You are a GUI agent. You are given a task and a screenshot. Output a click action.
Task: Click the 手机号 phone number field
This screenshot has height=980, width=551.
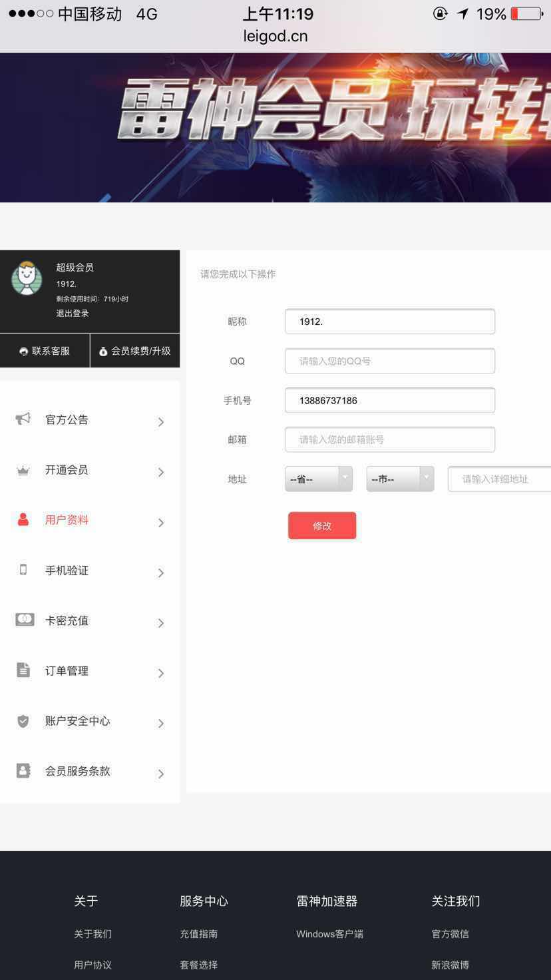pyautogui.click(x=390, y=400)
